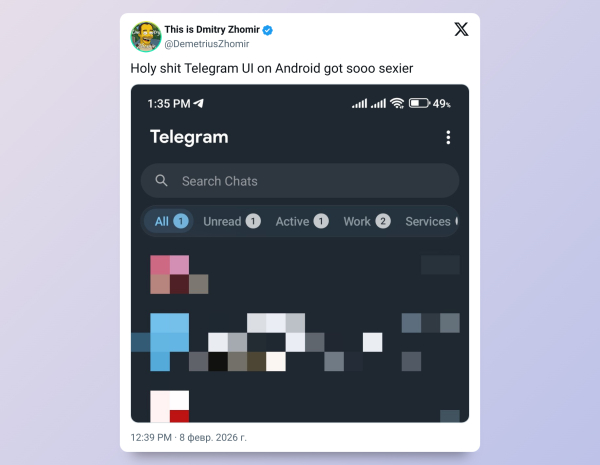Click the X logo icon
Screen dimensions: 600x465
point(461,29)
